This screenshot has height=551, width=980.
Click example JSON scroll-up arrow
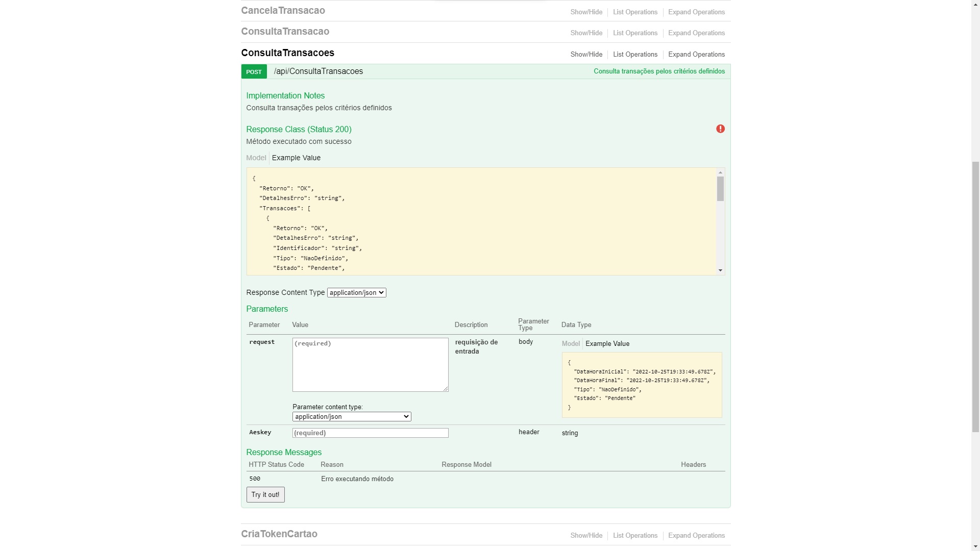pyautogui.click(x=720, y=173)
